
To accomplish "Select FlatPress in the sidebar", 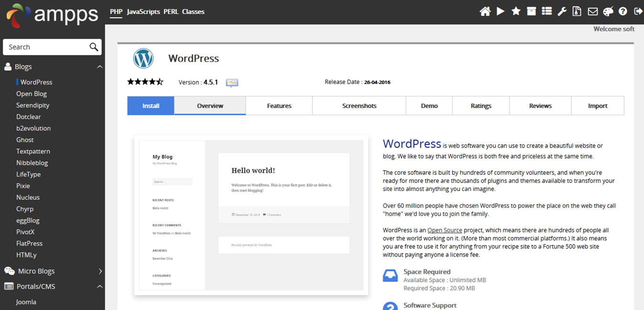I will click(x=30, y=243).
